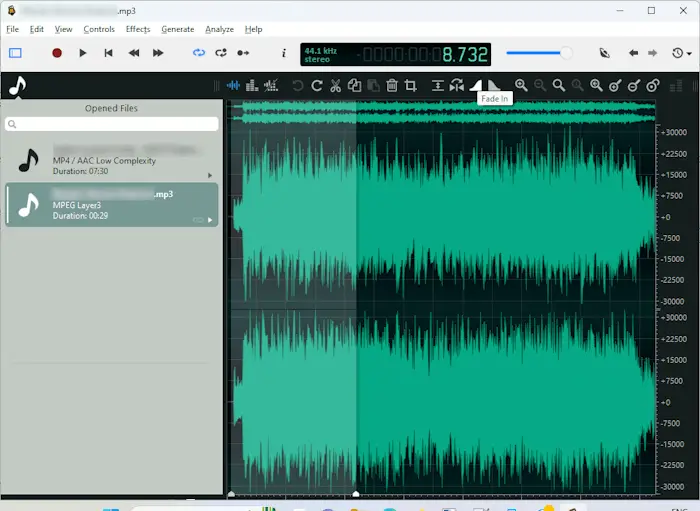This screenshot has height=511, width=700.
Task: Delete selection with the trash icon
Action: pyautogui.click(x=392, y=85)
